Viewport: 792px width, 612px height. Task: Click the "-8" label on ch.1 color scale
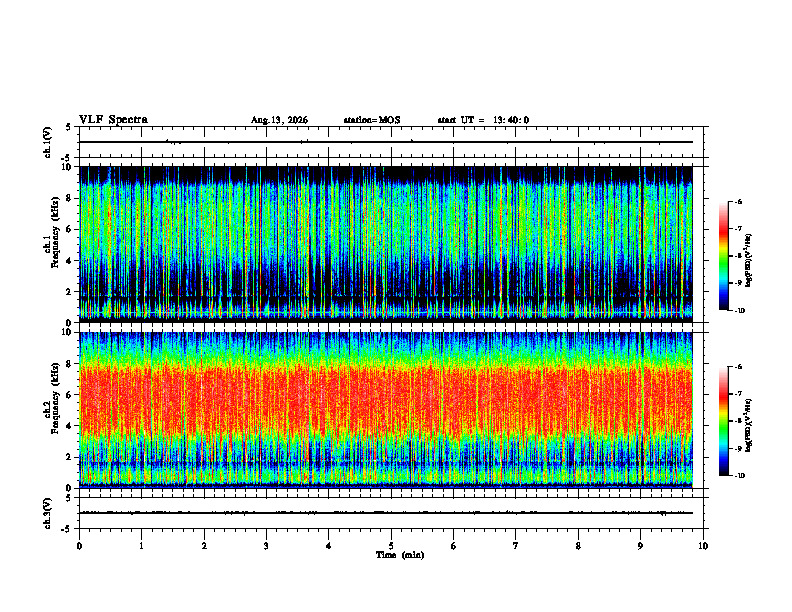point(738,256)
